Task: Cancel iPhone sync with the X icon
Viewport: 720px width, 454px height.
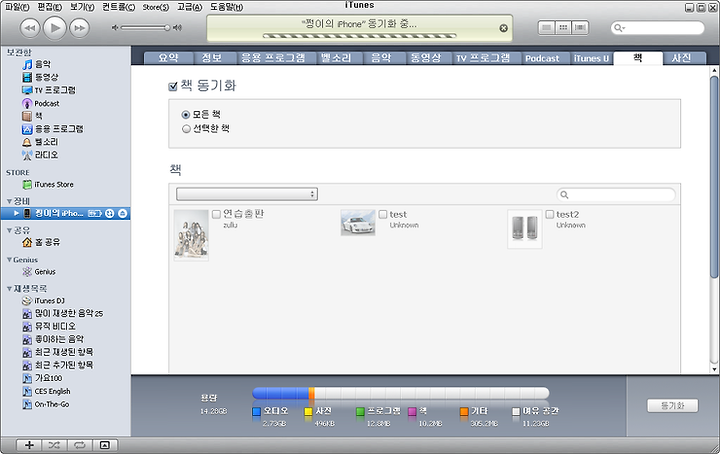Action: (503, 28)
